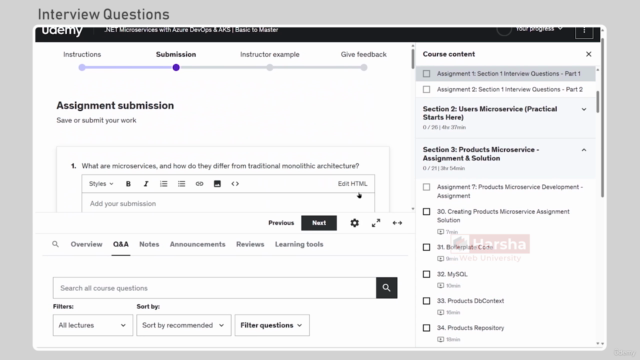This screenshot has height=360, width=640.
Task: Enter fullscreen mode
Action: click(x=376, y=223)
